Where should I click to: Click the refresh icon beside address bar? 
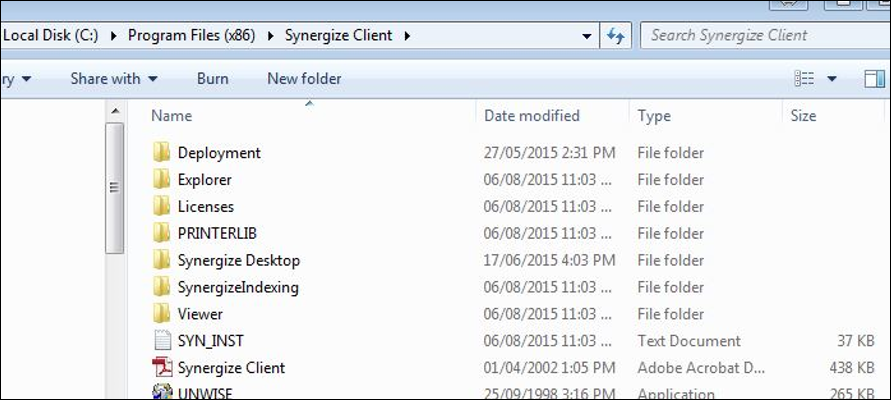[615, 36]
